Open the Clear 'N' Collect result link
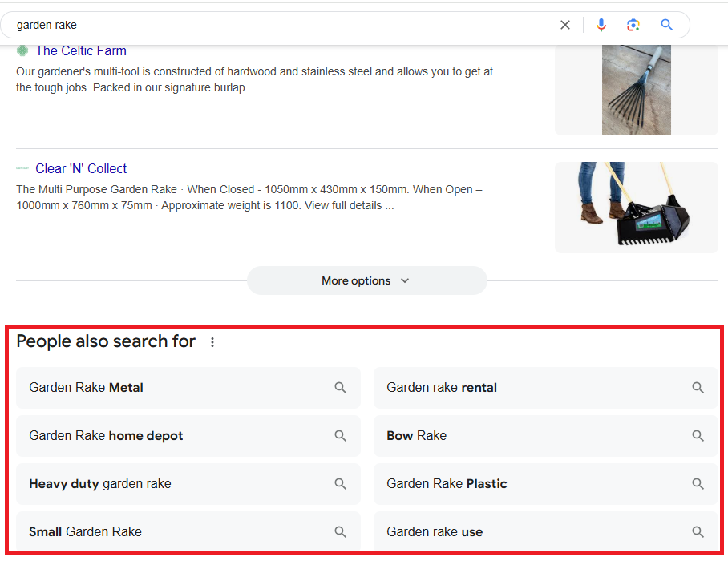The width and height of the screenshot is (728, 565). (x=80, y=168)
